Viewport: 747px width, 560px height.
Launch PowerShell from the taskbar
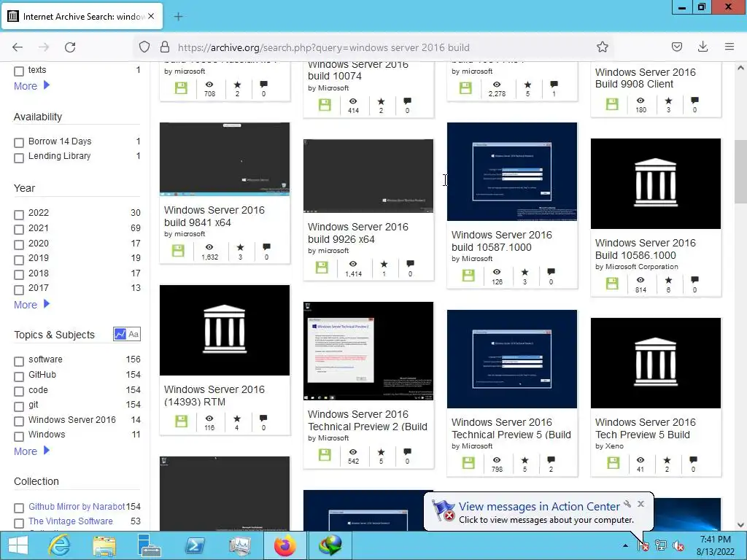[195, 545]
